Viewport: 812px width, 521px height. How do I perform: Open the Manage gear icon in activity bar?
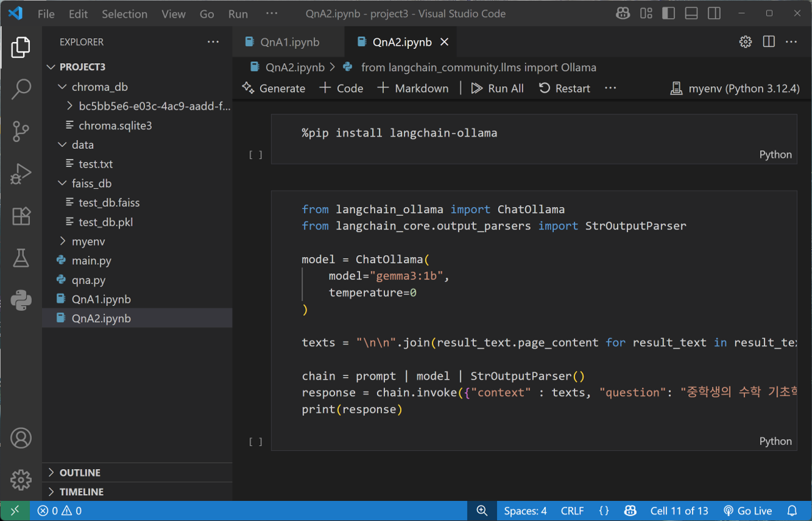point(21,480)
